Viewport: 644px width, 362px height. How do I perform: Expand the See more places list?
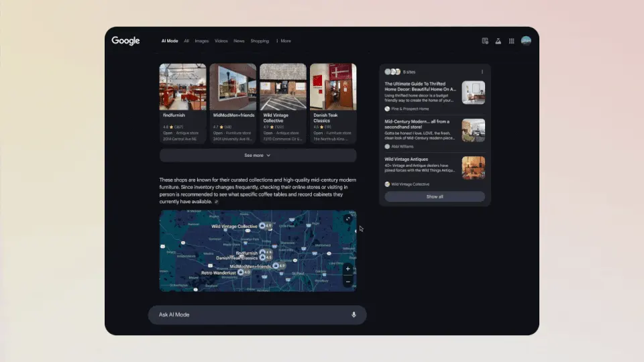[x=258, y=156]
